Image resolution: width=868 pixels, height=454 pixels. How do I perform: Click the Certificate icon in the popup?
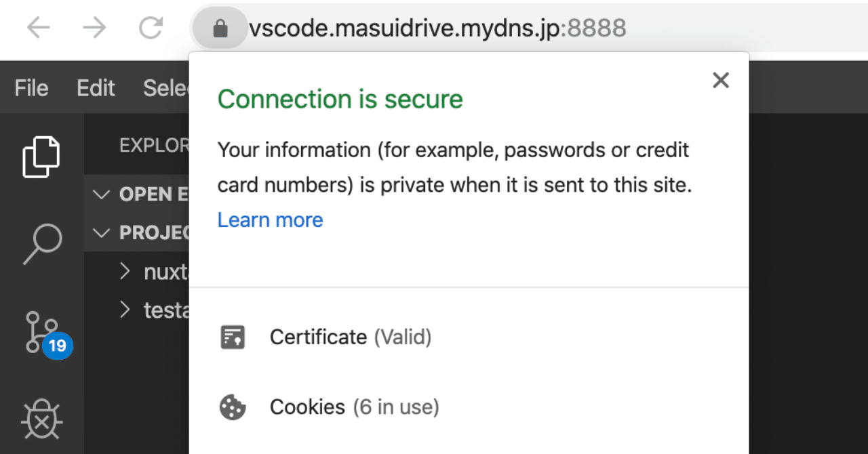pyautogui.click(x=233, y=337)
